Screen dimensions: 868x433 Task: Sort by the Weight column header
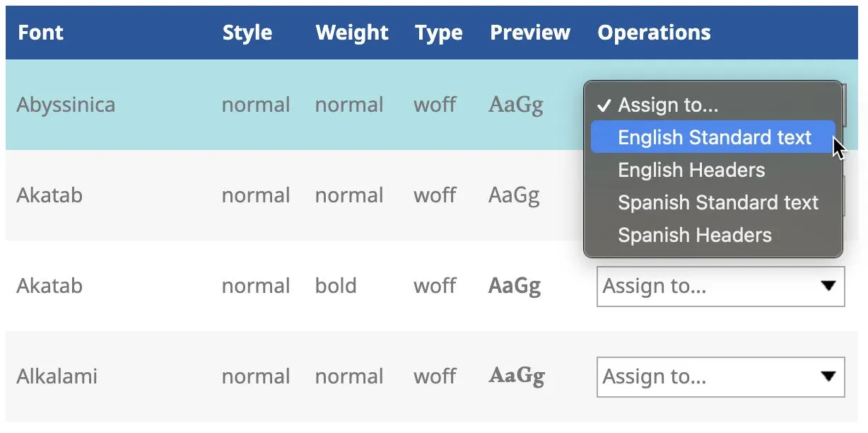[351, 33]
